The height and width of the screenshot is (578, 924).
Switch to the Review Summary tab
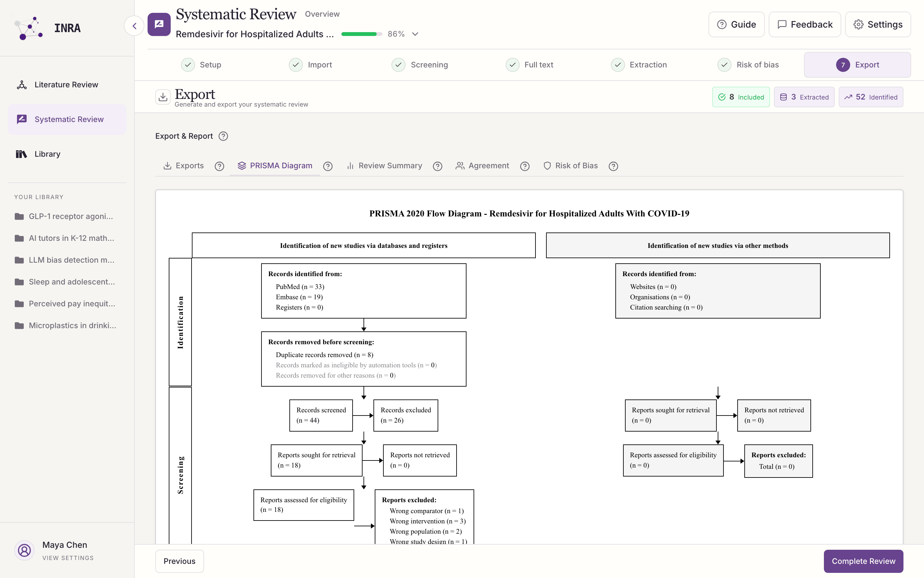384,165
